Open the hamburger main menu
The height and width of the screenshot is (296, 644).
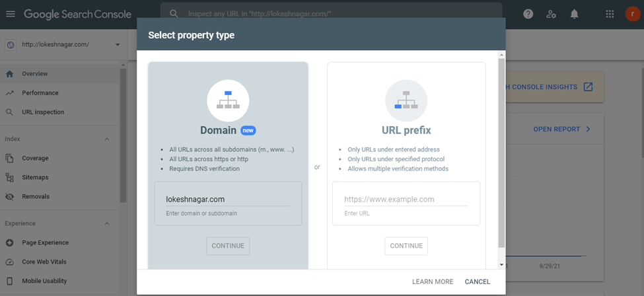coord(11,14)
